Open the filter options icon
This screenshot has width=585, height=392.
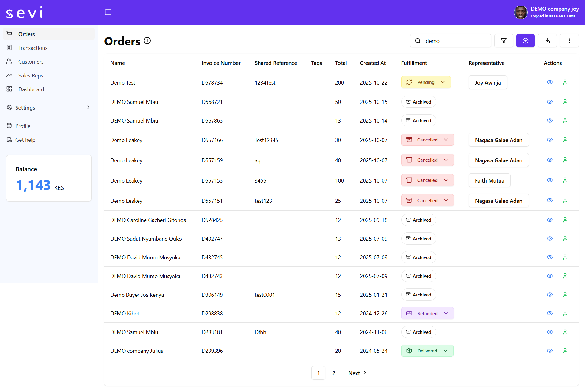coord(503,40)
